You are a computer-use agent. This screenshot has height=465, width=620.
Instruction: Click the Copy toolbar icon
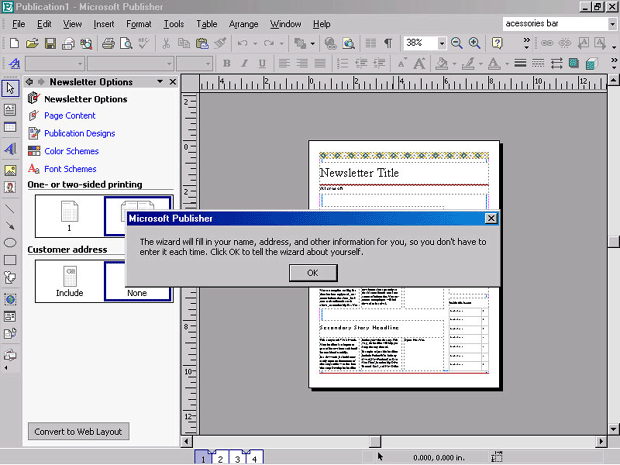(184, 43)
